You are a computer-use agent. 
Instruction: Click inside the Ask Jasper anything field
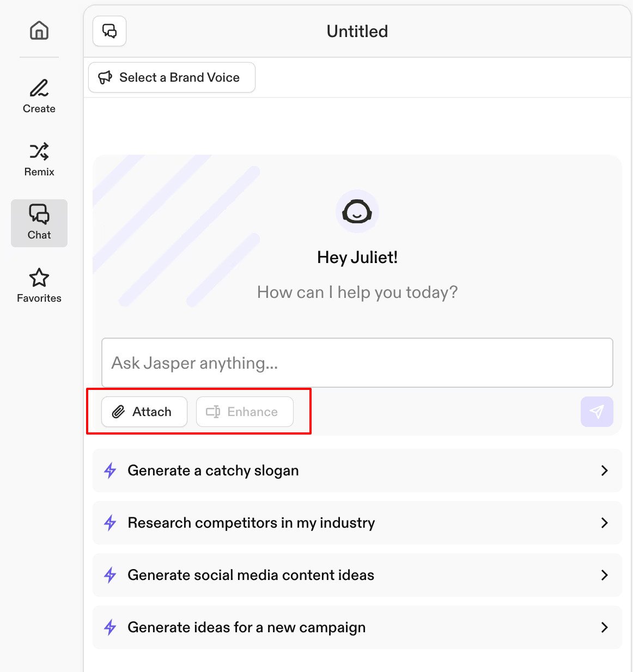click(357, 363)
